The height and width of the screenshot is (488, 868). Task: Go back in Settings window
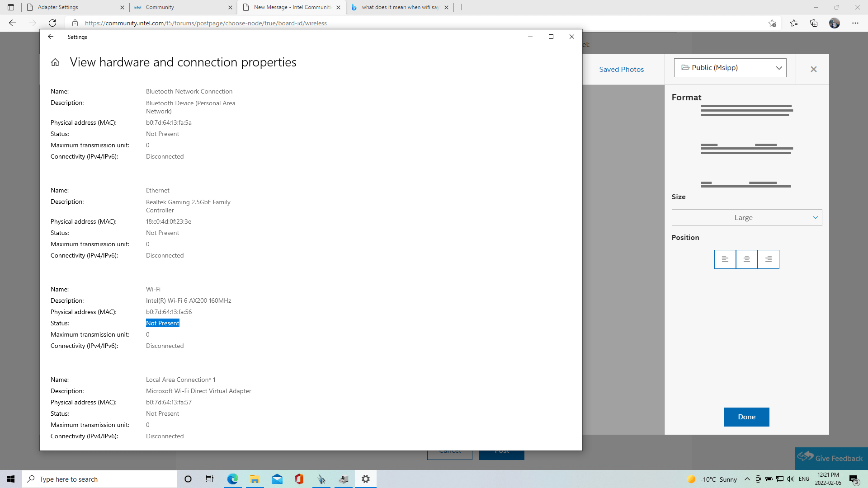coord(51,37)
